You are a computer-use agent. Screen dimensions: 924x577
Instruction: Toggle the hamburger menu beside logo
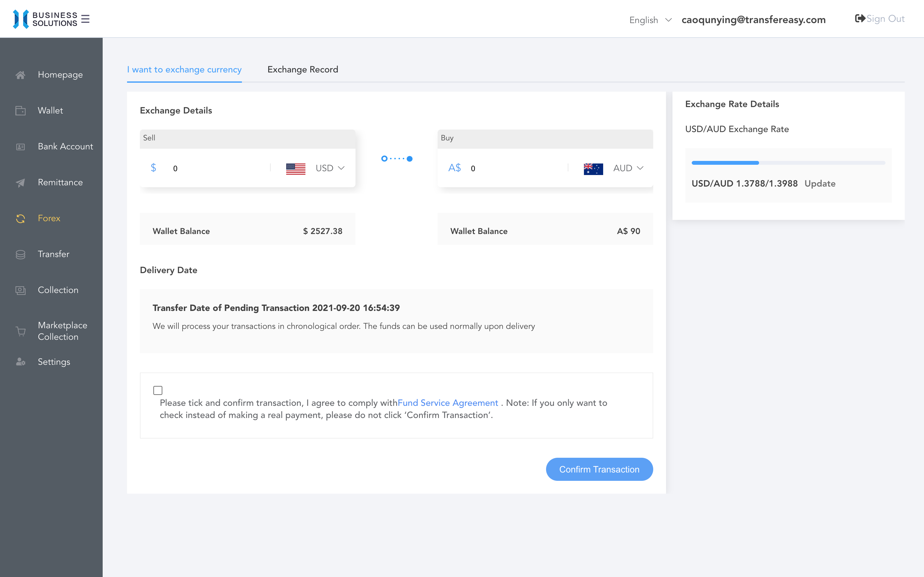(86, 19)
